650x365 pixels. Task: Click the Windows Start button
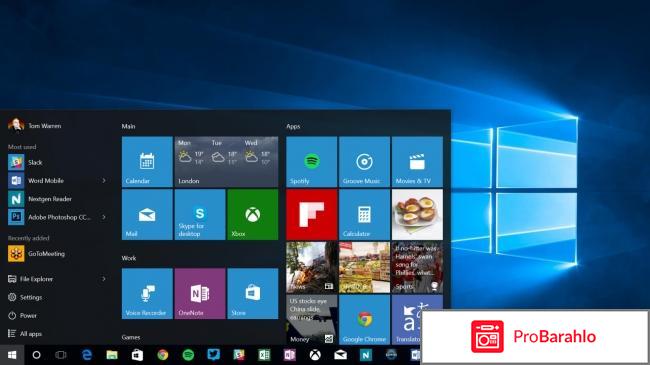12,355
